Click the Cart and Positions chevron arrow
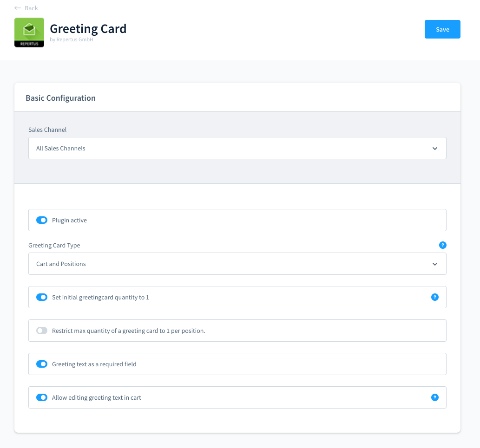This screenshot has width=480, height=448. 434,264
